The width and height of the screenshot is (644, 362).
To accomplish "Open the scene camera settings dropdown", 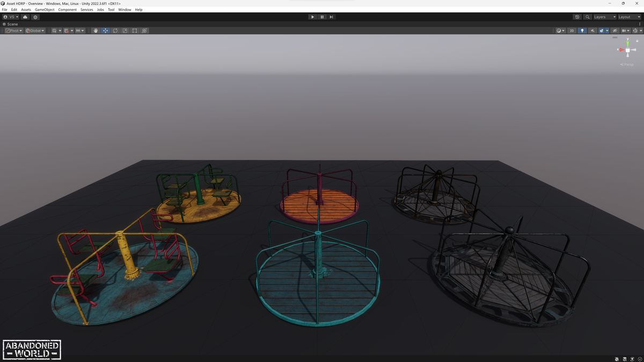I will 625,31.
